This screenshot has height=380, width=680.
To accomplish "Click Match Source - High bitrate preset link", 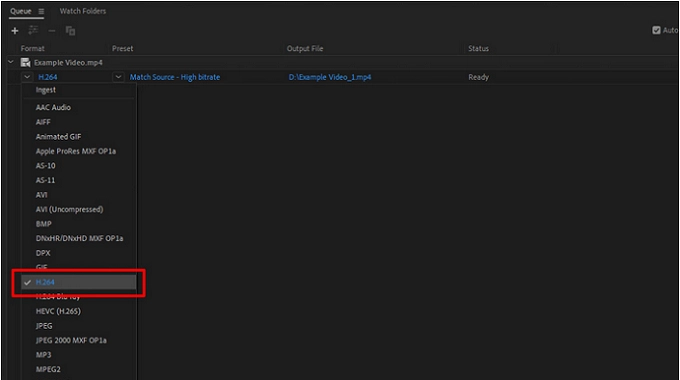I will coord(175,77).
